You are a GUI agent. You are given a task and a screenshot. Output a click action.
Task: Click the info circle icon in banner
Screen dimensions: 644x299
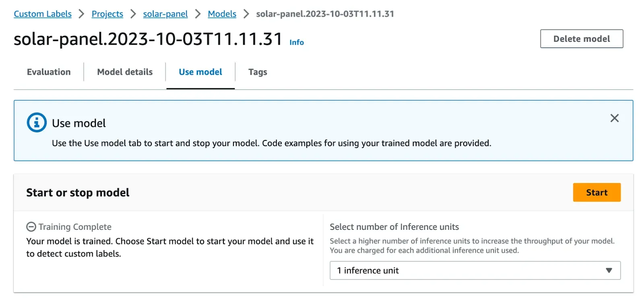click(37, 122)
